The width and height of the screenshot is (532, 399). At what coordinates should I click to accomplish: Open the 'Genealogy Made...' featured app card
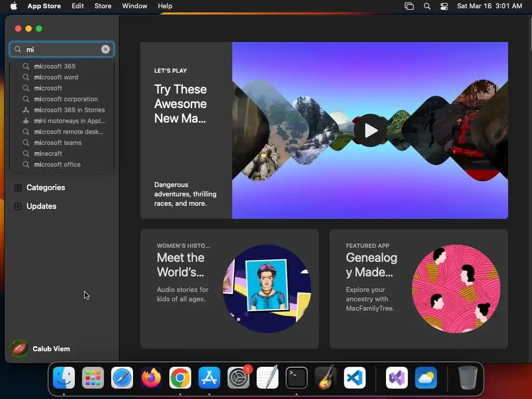click(418, 289)
